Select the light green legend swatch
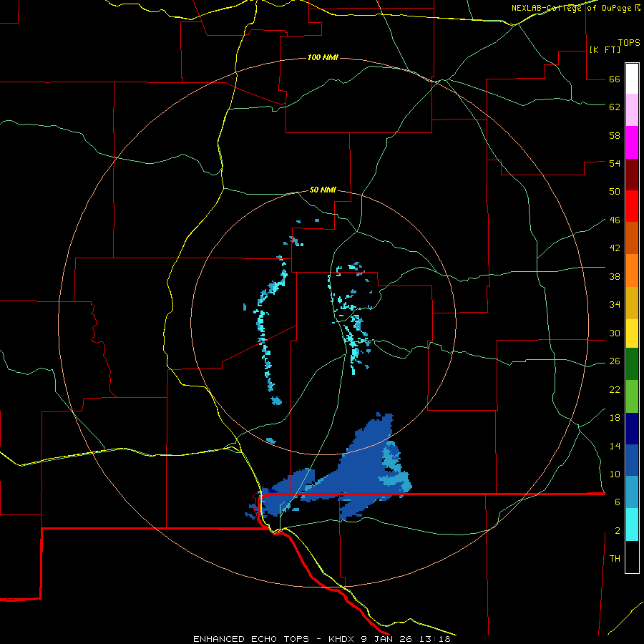644x644 pixels. (x=632, y=396)
